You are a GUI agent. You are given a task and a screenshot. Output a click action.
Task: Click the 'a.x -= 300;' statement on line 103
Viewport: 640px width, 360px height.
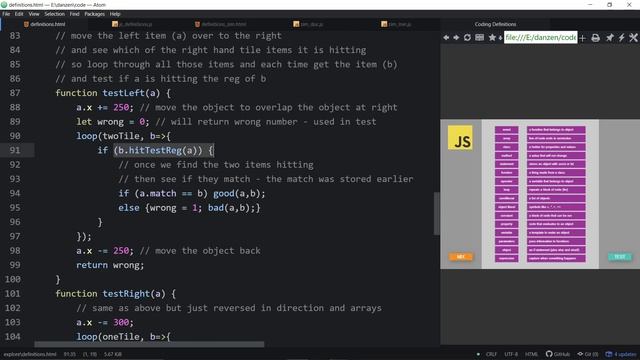105,322
